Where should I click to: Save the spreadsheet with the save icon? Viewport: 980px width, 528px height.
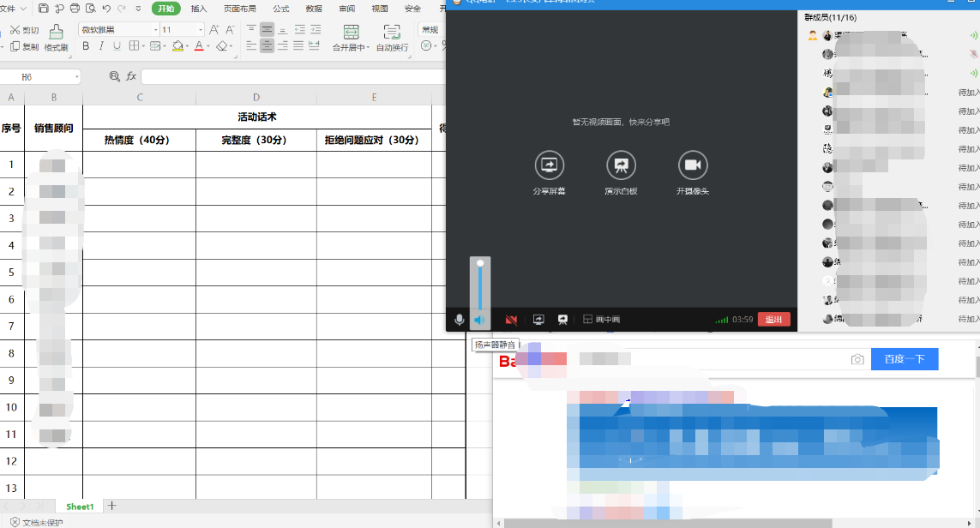click(43, 8)
